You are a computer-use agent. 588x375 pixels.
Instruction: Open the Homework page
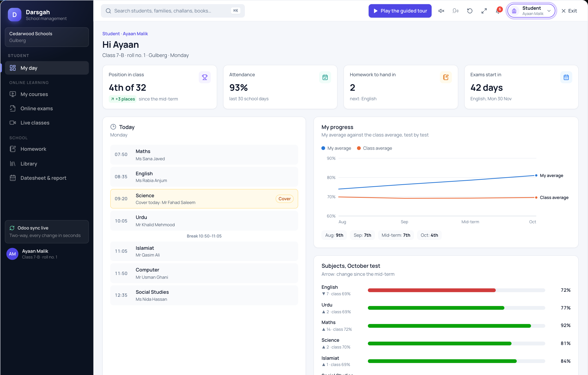click(47, 149)
